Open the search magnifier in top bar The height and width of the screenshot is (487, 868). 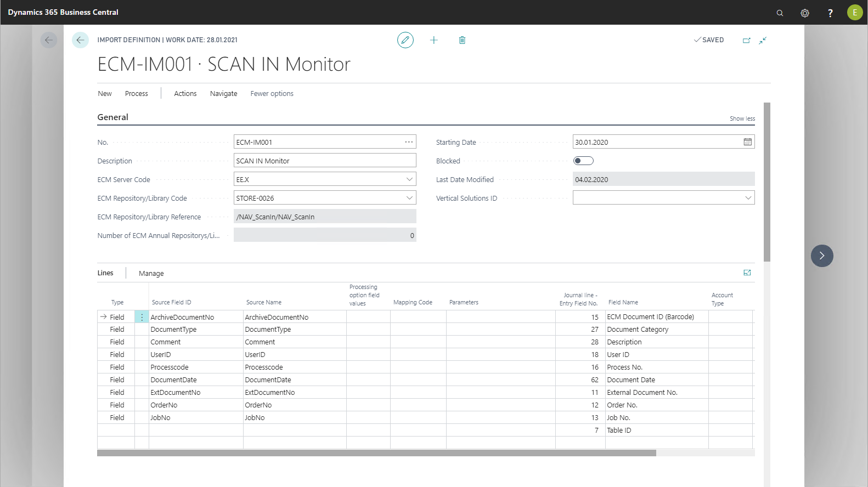pyautogui.click(x=780, y=13)
